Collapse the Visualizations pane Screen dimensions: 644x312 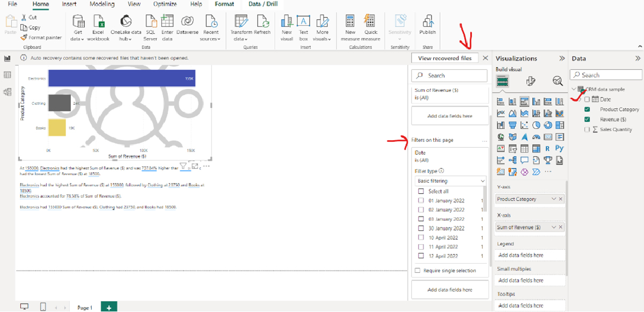[x=562, y=59]
